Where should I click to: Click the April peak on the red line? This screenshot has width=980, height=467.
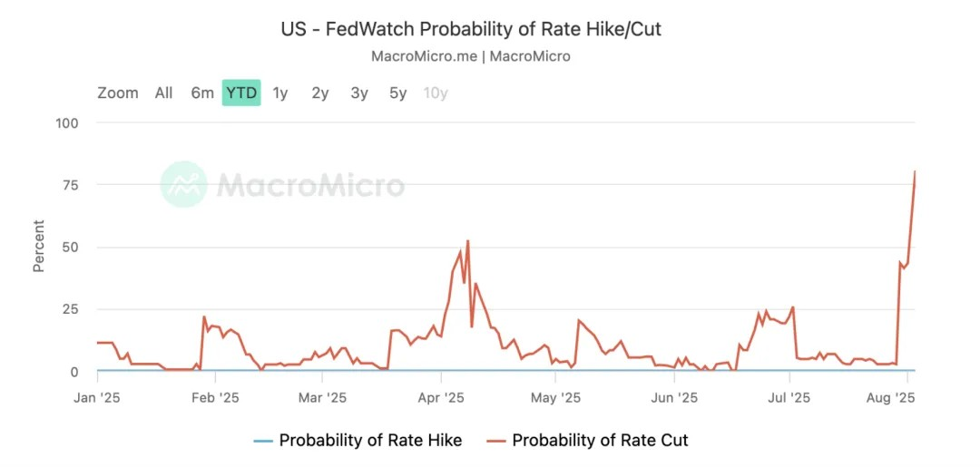click(467, 241)
